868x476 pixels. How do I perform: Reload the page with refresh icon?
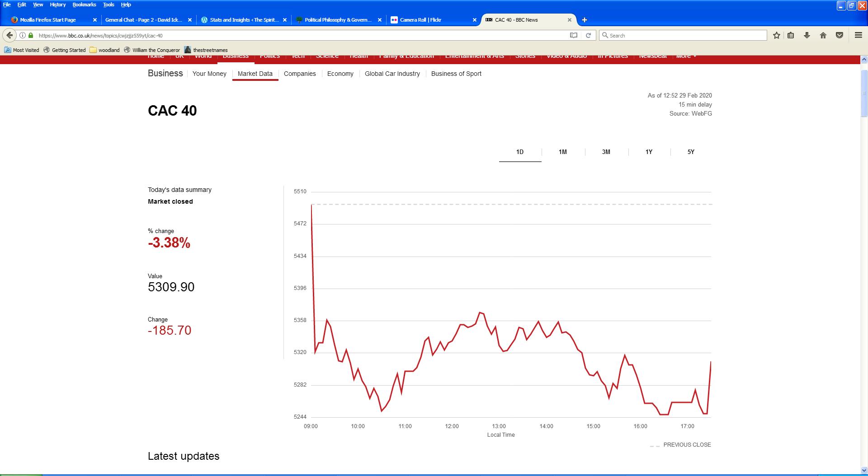(588, 35)
